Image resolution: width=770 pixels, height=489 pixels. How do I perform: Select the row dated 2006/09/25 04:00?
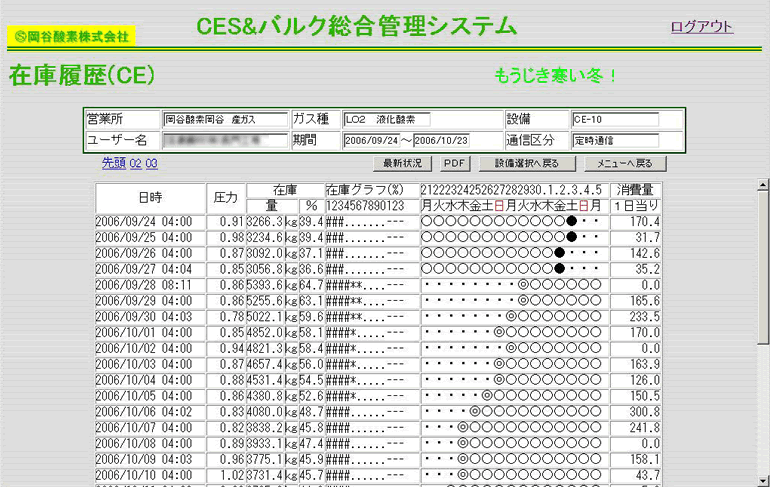pos(378,238)
